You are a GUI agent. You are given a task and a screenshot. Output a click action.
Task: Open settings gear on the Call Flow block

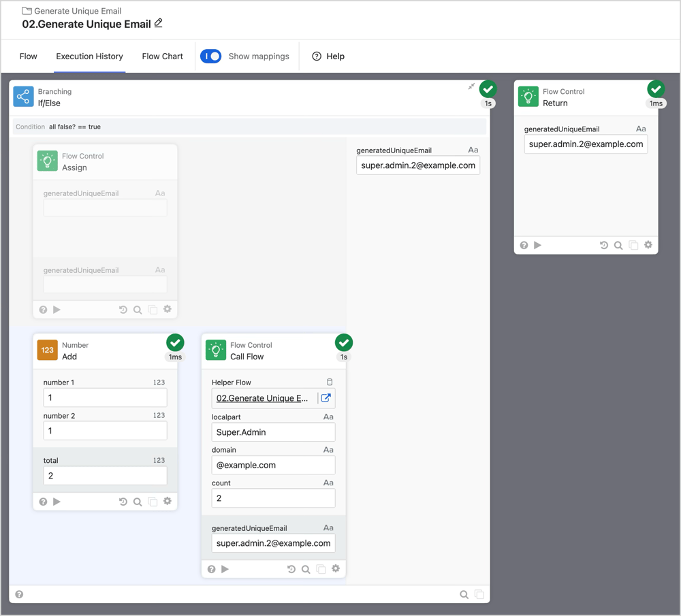point(335,568)
